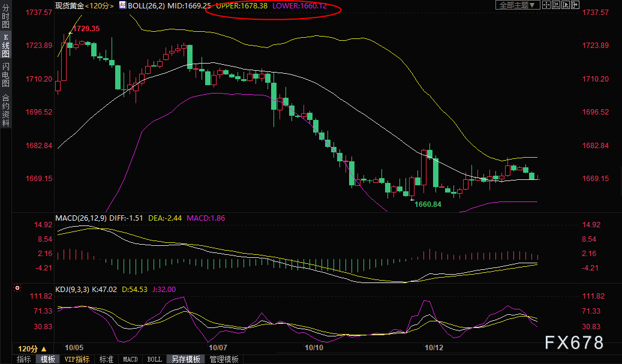Open 管理模板 template manager
The image size is (622, 364).
pos(224,359)
